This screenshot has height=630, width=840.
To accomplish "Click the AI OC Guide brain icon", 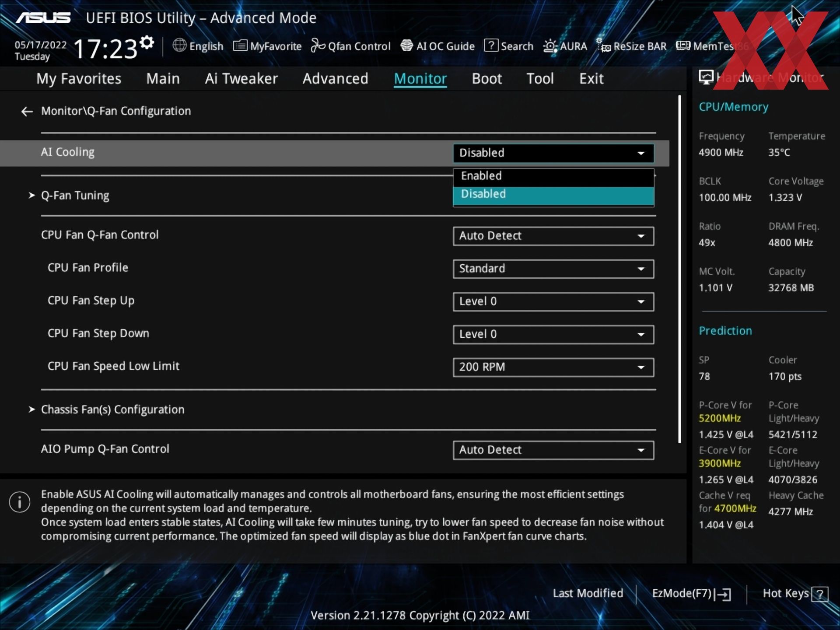I will [407, 45].
